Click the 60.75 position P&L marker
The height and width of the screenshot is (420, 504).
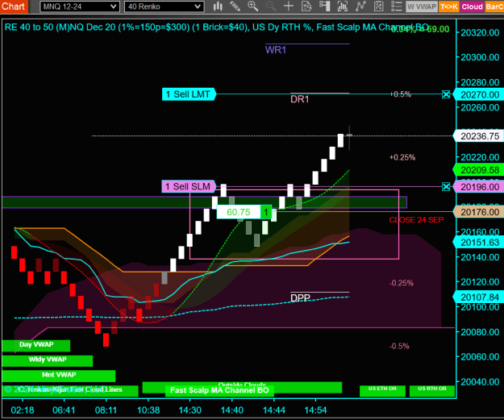pos(239,212)
